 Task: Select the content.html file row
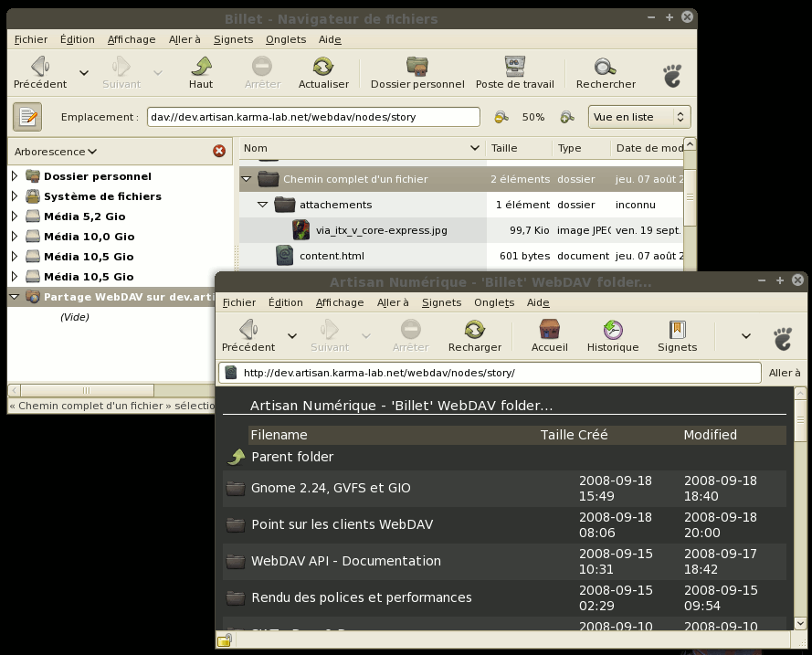461,256
